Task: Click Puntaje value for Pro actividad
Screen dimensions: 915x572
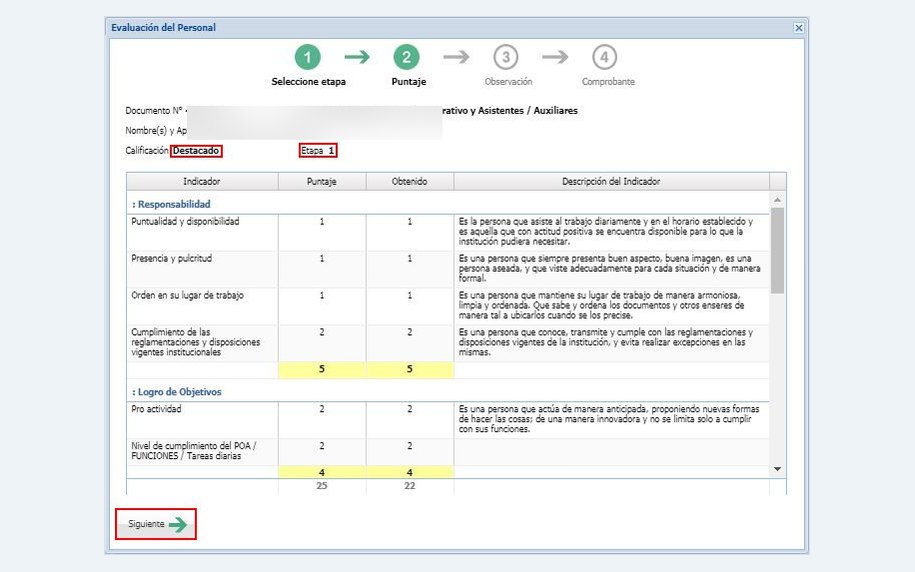Action: (322, 409)
